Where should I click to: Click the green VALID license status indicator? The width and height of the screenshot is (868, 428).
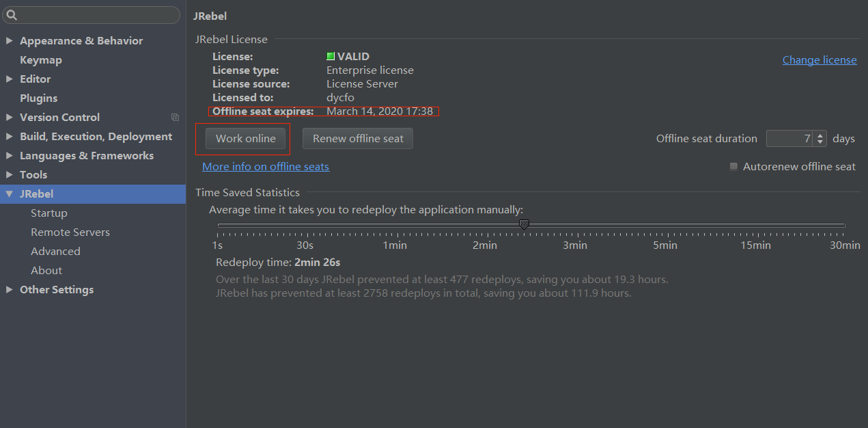[x=331, y=57]
